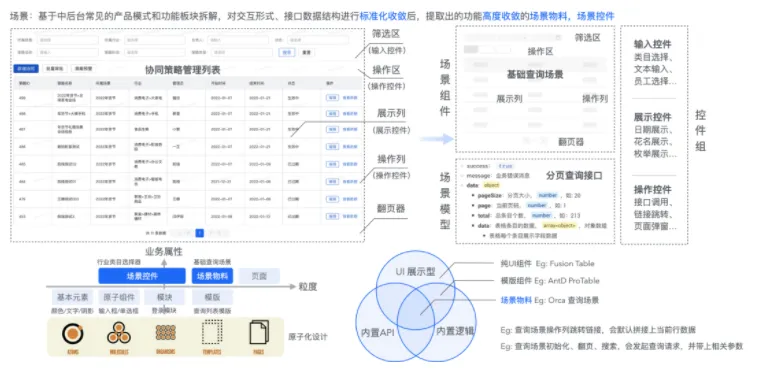The width and height of the screenshot is (768, 374).
Task: Click the light 页面 block
Action: coord(259,276)
